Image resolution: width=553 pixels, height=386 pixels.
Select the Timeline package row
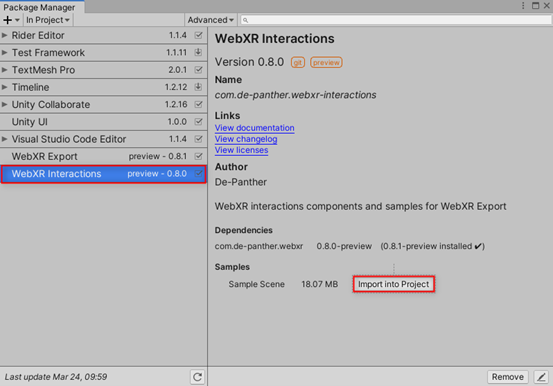coord(103,87)
